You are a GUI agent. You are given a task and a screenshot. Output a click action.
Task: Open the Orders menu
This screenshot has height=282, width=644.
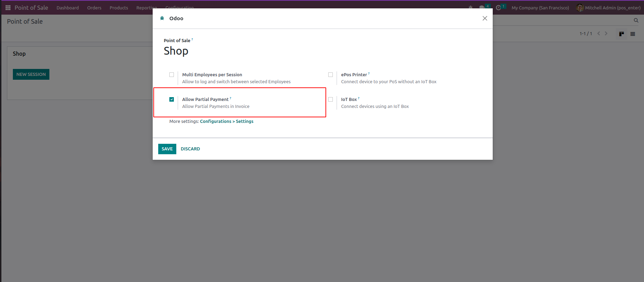(x=94, y=8)
